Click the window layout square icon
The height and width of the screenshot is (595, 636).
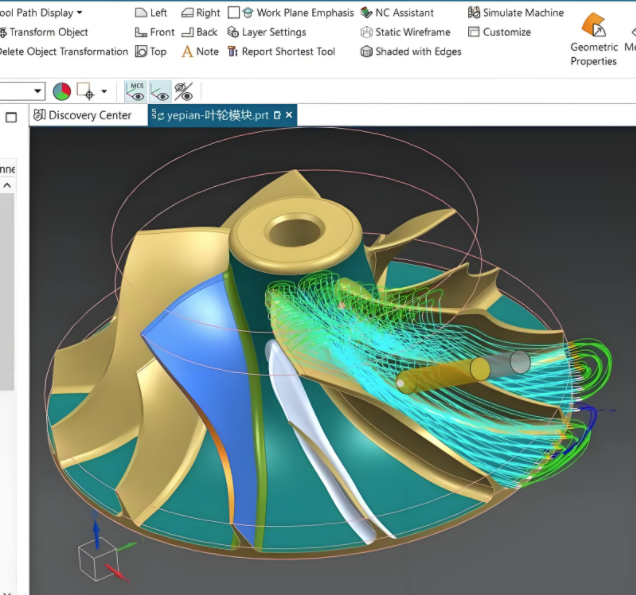click(11, 118)
